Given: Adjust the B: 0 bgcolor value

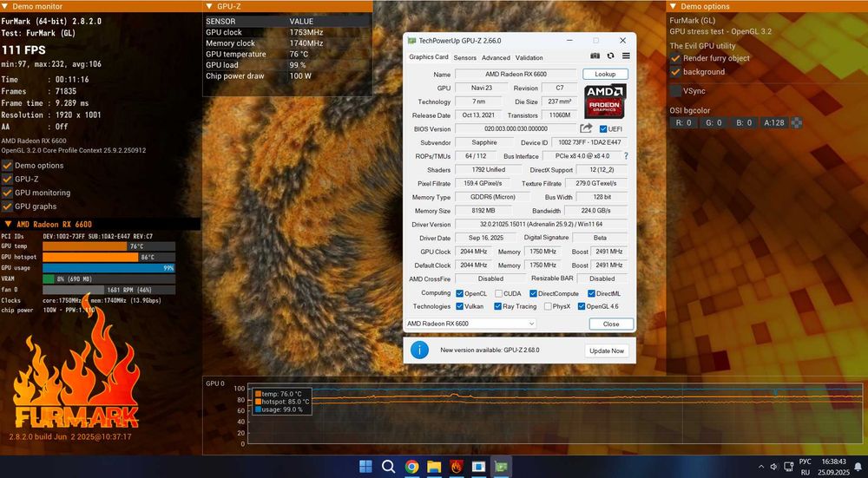Looking at the screenshot, I should (745, 123).
